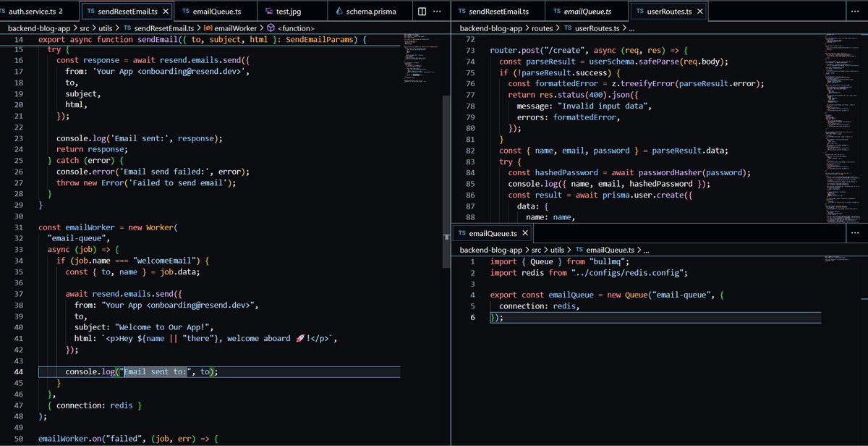Click the 'emailWorker' variable on line 31
This screenshot has width=868, height=446.
[89, 227]
